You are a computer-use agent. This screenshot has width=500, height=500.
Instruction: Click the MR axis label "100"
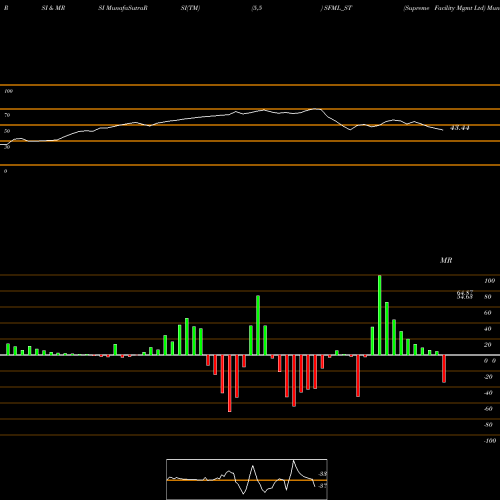[489, 281]
